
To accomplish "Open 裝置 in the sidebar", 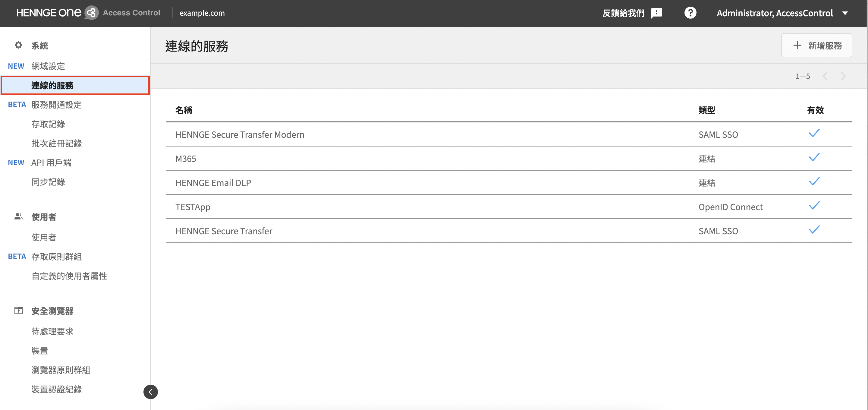I will pyautogui.click(x=40, y=351).
